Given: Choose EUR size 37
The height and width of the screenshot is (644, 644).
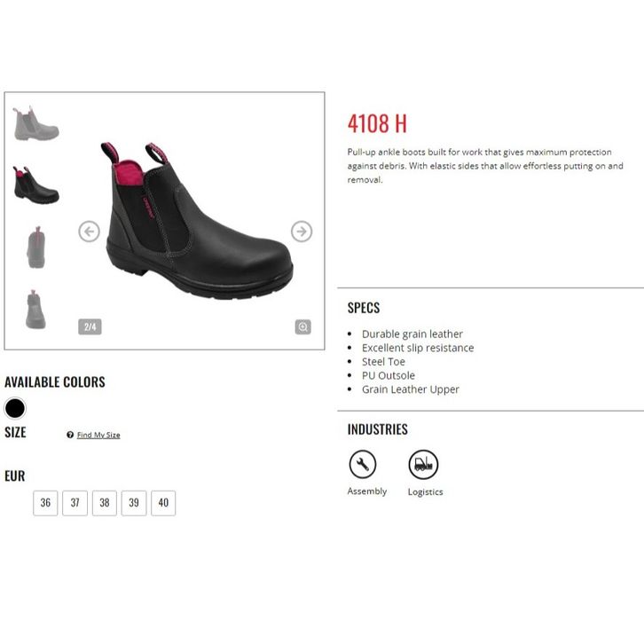Looking at the screenshot, I should coord(75,503).
